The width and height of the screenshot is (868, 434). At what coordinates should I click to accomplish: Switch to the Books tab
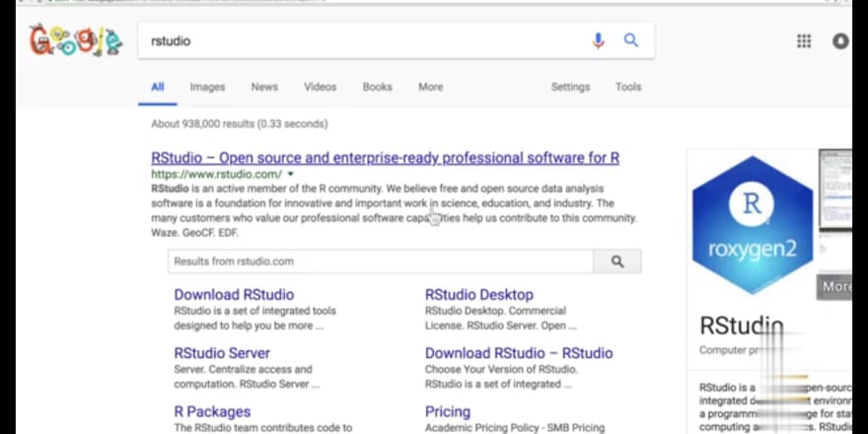pyautogui.click(x=378, y=87)
